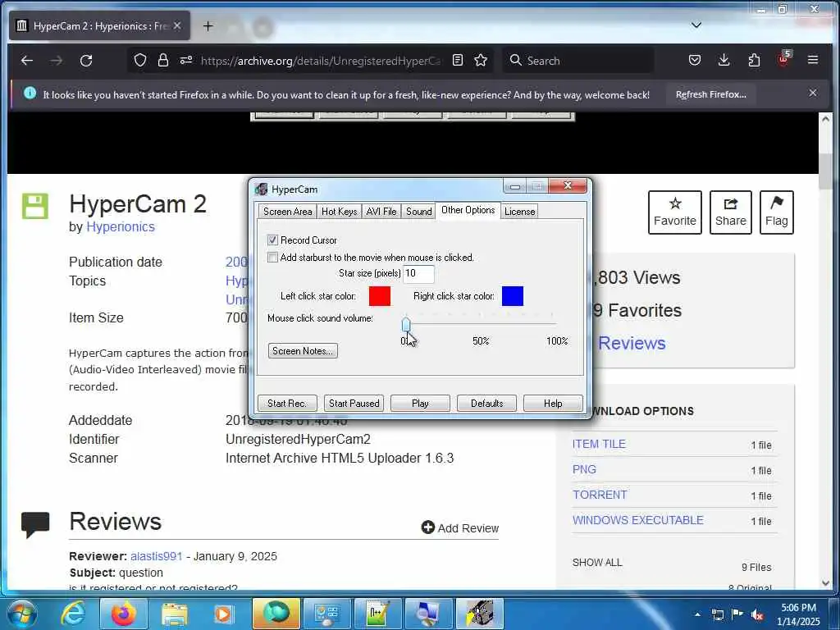Open the Windows Start menu
840x630 pixels.
(x=21, y=614)
